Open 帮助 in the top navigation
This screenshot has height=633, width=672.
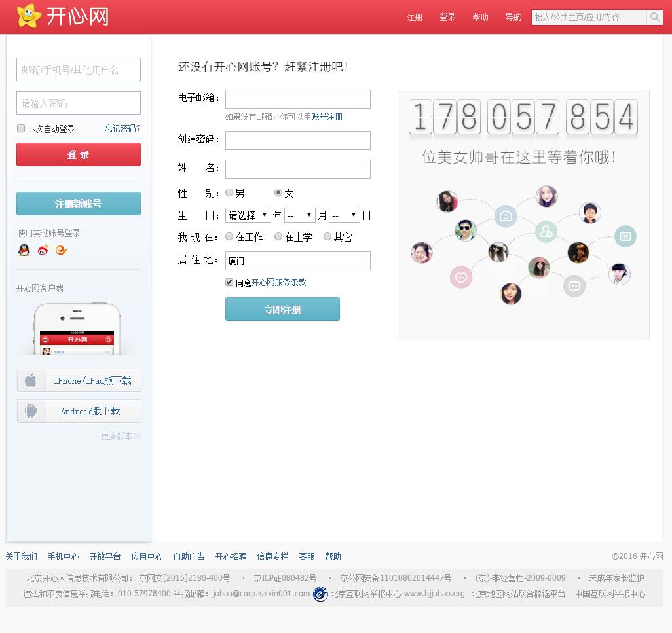481,17
